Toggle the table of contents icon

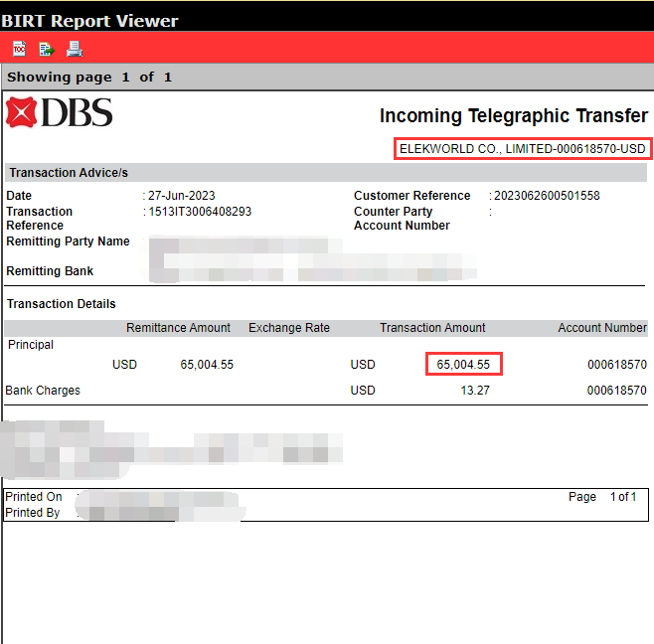(19, 49)
